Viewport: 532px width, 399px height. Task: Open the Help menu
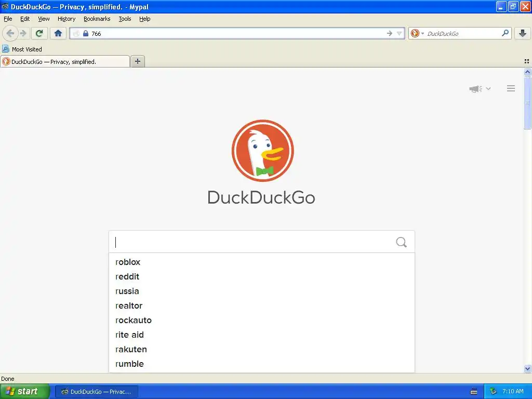click(x=144, y=19)
